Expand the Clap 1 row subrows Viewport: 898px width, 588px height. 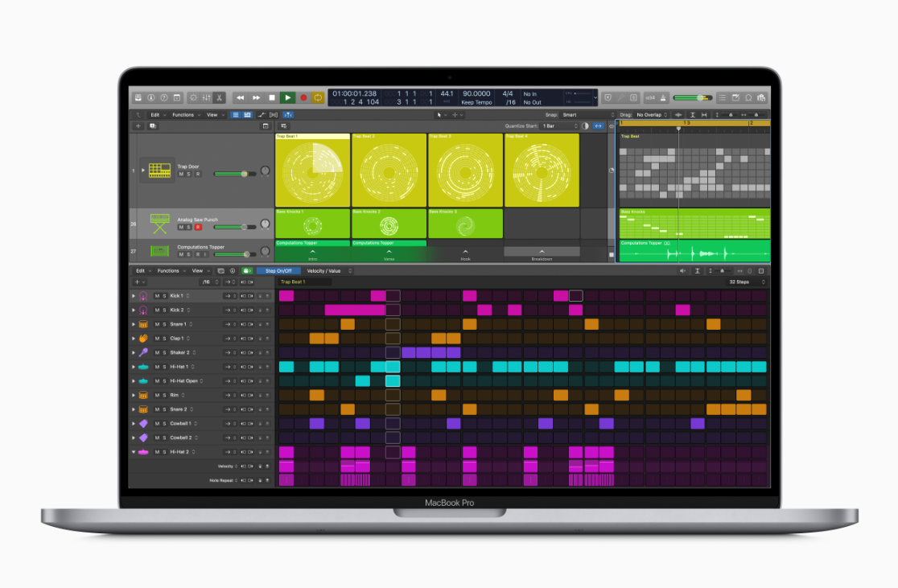134,339
